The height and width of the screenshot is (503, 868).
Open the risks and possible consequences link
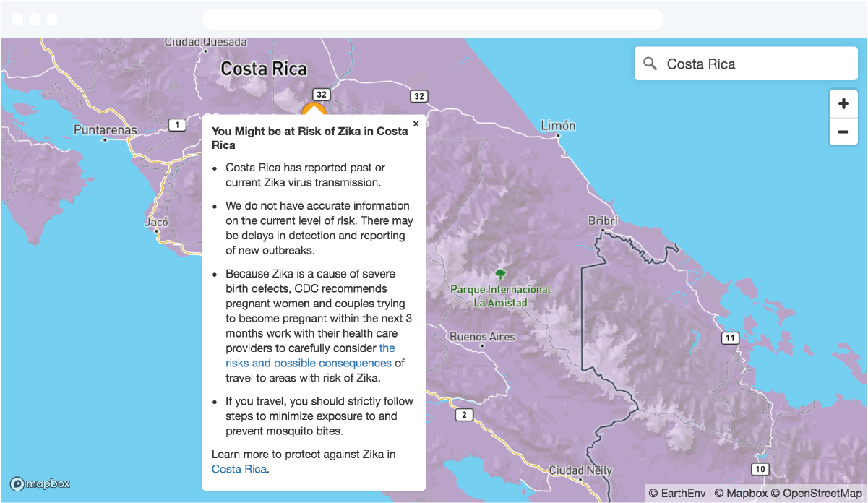[x=309, y=363]
